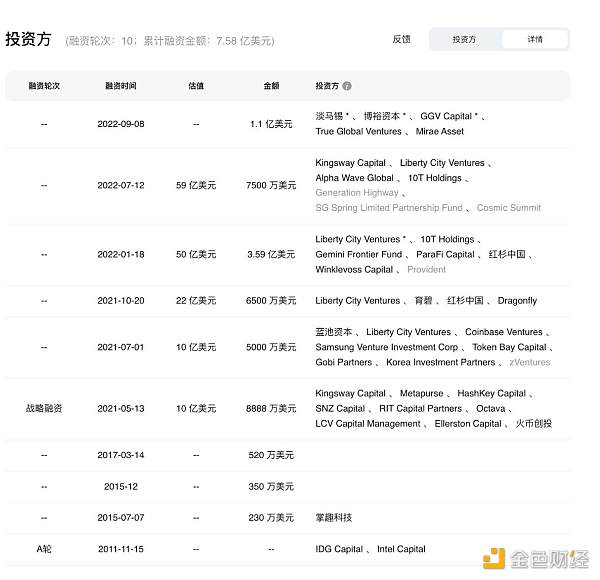Image resolution: width=600 pixels, height=580 pixels.
Task: Open investor 掌趣科技
Action: [x=333, y=518]
